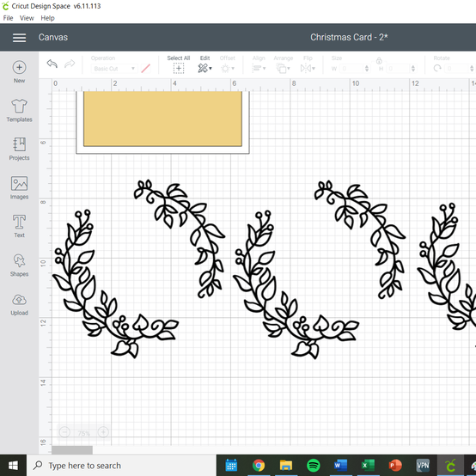Click the 75% zoom level
Viewport: 476px width, 476px height.
[84, 433]
